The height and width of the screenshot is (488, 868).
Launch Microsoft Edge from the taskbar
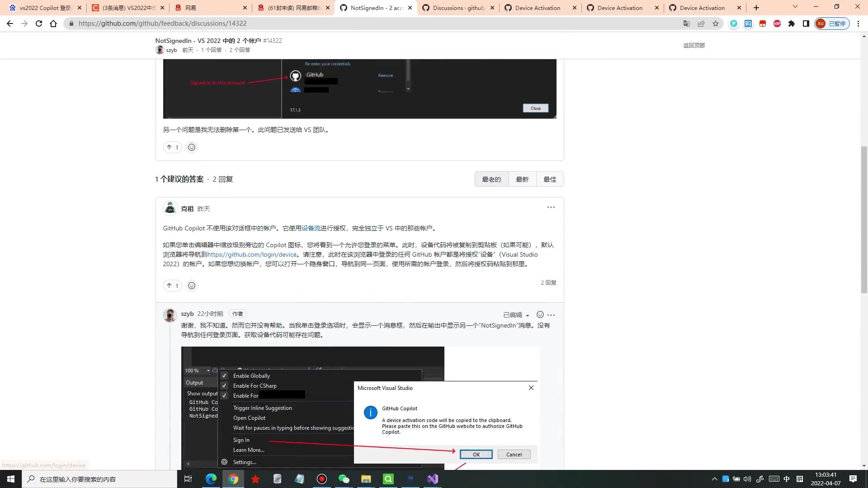tap(211, 479)
